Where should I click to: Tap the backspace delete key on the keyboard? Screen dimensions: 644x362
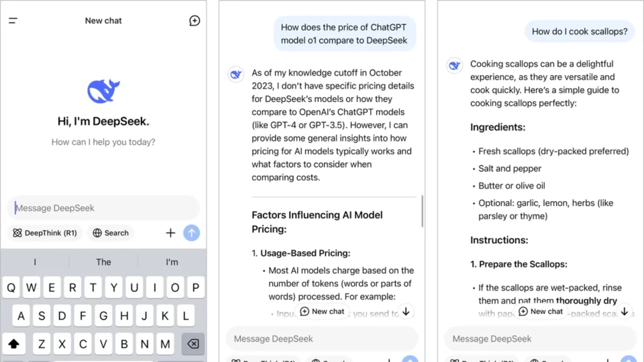click(x=193, y=344)
